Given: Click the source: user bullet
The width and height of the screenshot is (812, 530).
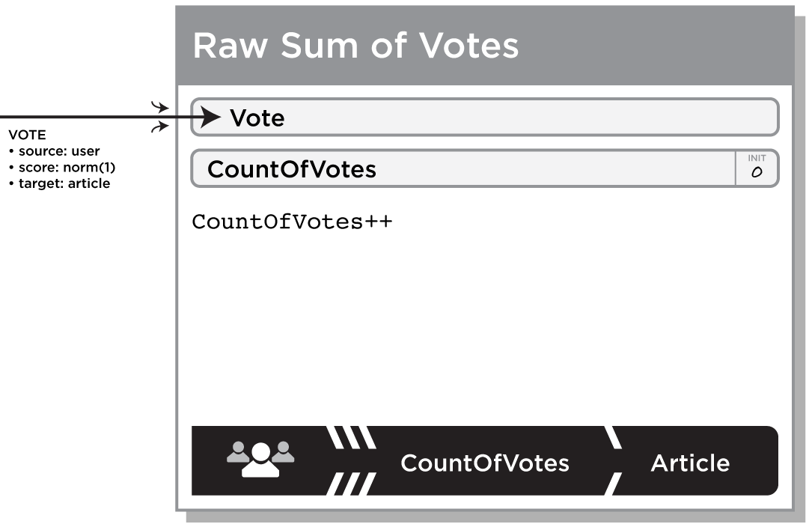Looking at the screenshot, I should tap(55, 151).
